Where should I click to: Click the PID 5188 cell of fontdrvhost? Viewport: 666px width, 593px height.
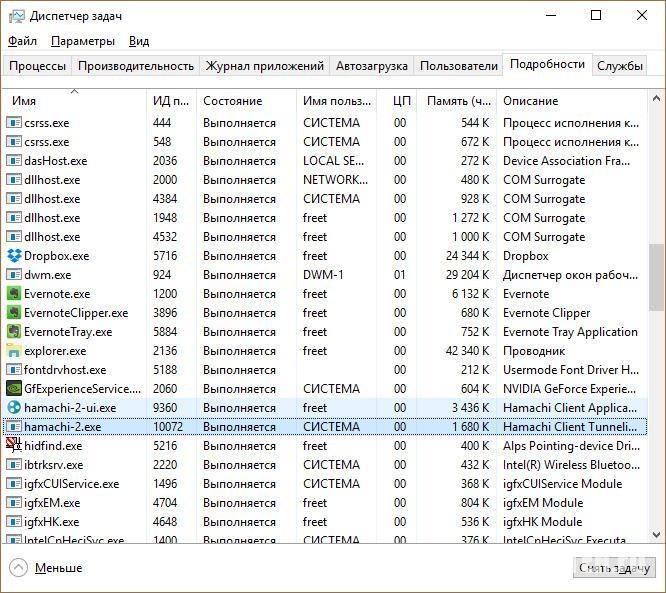tap(165, 370)
